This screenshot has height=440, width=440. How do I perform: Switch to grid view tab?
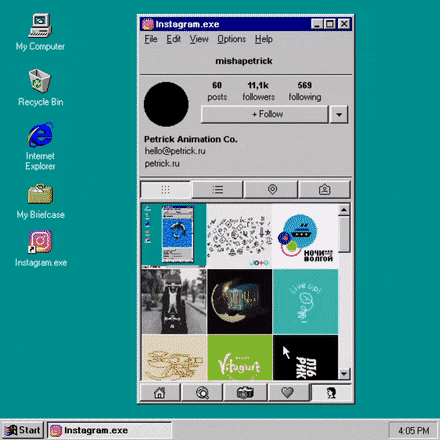[165, 190]
